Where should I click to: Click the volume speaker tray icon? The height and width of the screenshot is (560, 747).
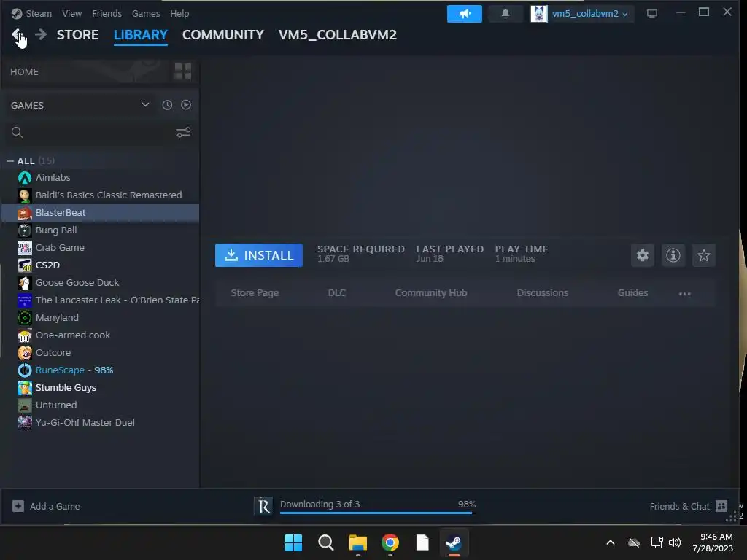(x=675, y=542)
